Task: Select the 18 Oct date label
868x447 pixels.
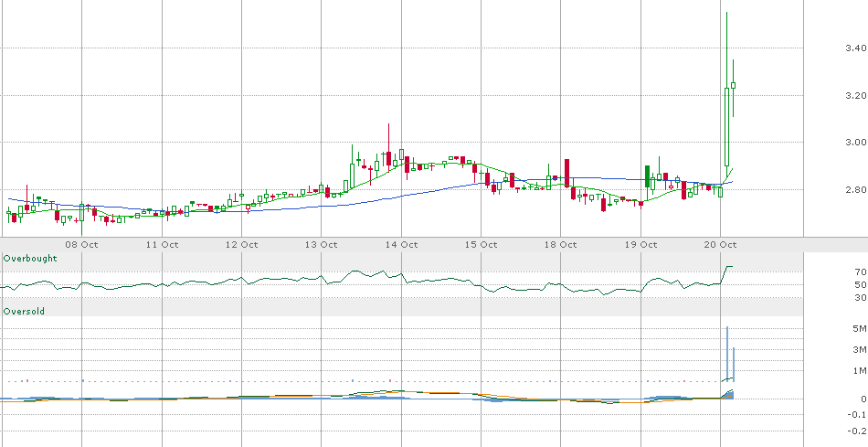Action: click(x=561, y=244)
